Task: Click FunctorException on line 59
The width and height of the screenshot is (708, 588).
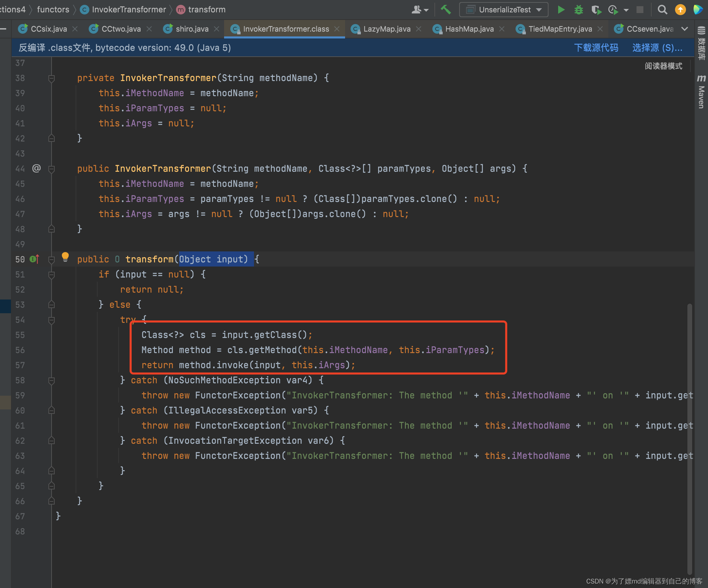Action: pos(238,395)
